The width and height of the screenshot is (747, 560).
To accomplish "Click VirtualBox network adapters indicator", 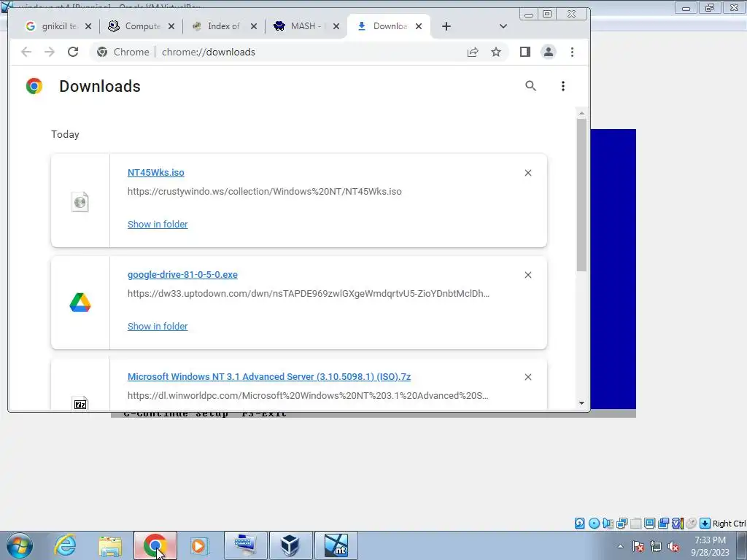I will (622, 524).
